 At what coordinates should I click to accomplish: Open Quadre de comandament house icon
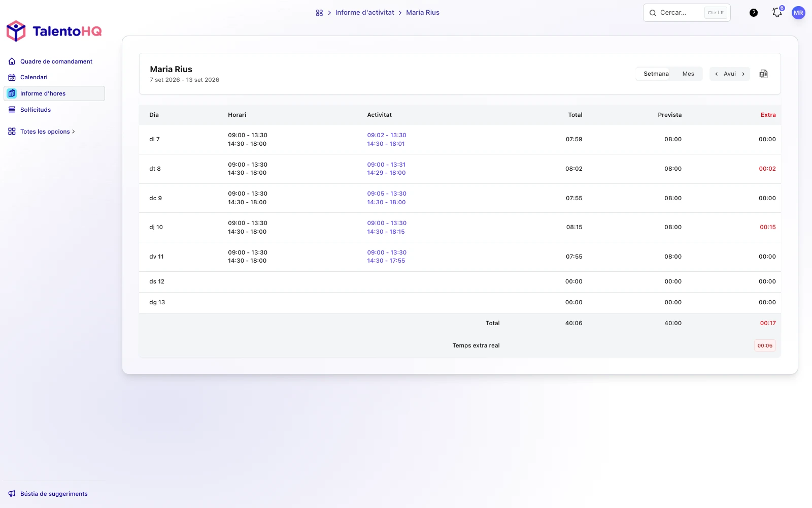click(12, 61)
